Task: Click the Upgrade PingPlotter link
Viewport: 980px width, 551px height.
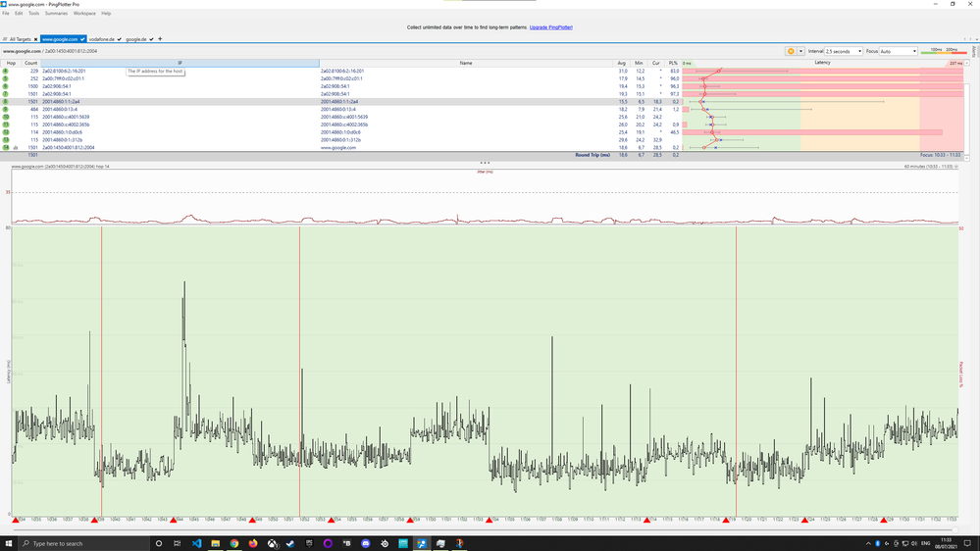Action: [x=550, y=27]
